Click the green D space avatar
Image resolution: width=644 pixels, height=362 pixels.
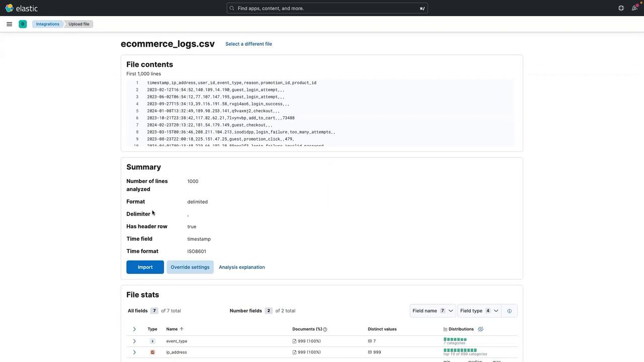point(23,24)
